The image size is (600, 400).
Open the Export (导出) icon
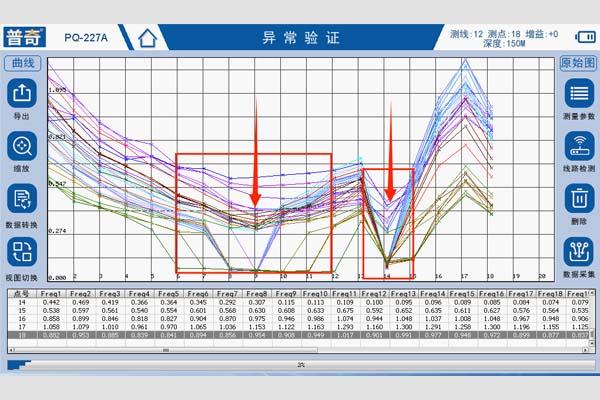(22, 93)
